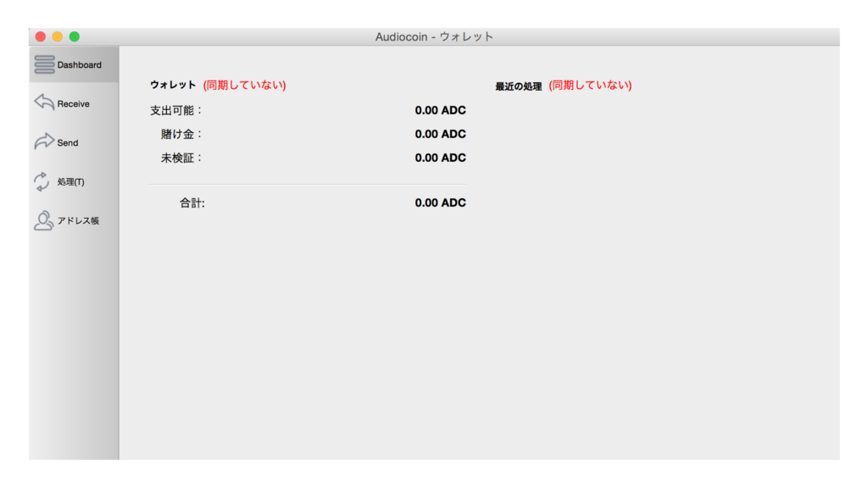Minimize the window with yellow button
Viewport: 868px width, 488px height.
tap(57, 36)
